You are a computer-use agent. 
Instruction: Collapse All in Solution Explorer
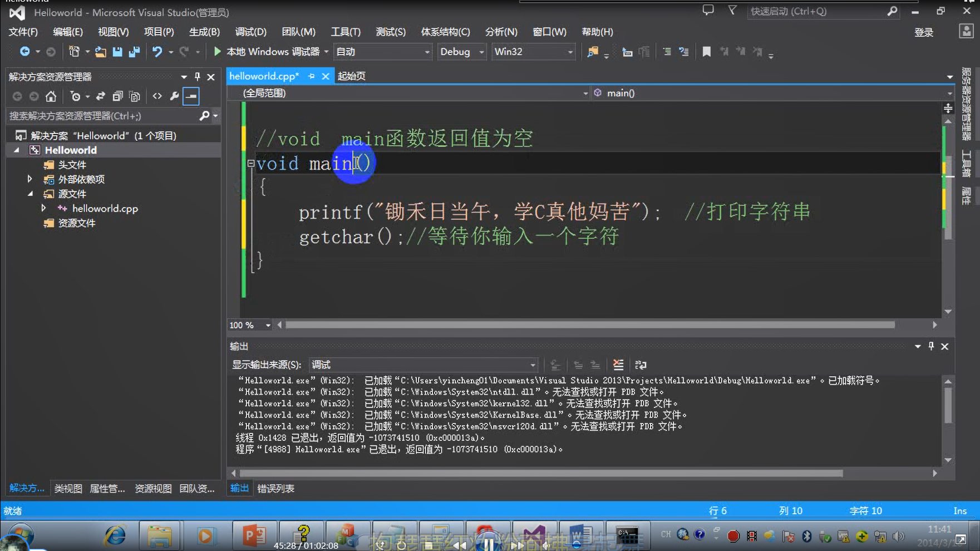pyautogui.click(x=117, y=96)
